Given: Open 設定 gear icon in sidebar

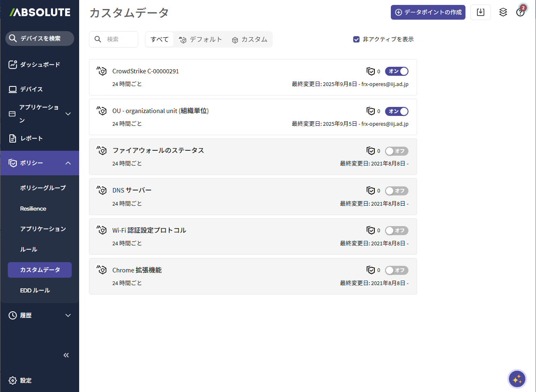Looking at the screenshot, I should (x=13, y=381).
